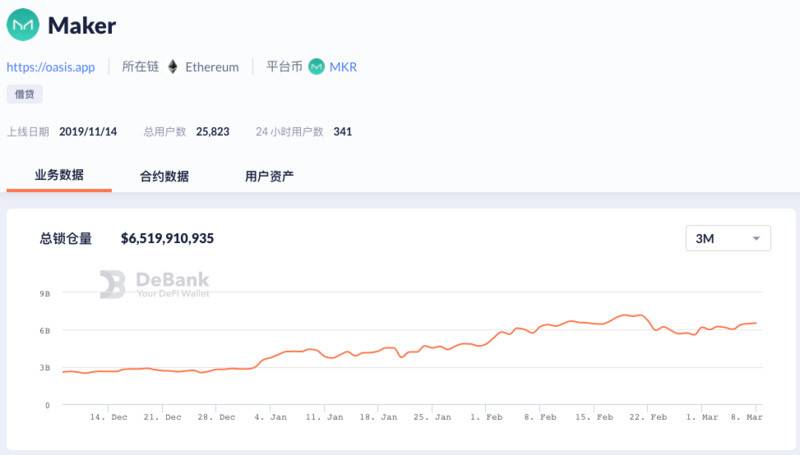Click the Ethereum chain name label

(x=212, y=67)
